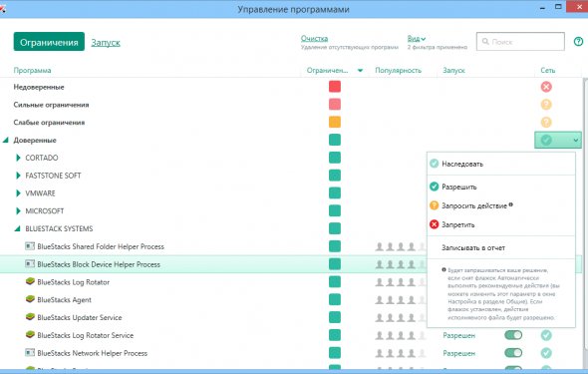Click the orange swatch for Слабые ограничения

coord(335,122)
